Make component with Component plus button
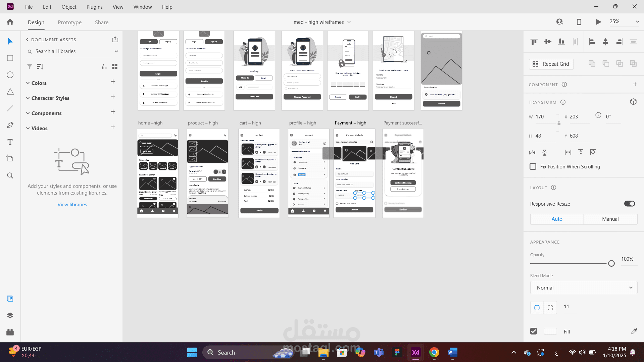The height and width of the screenshot is (362, 644). pyautogui.click(x=635, y=84)
